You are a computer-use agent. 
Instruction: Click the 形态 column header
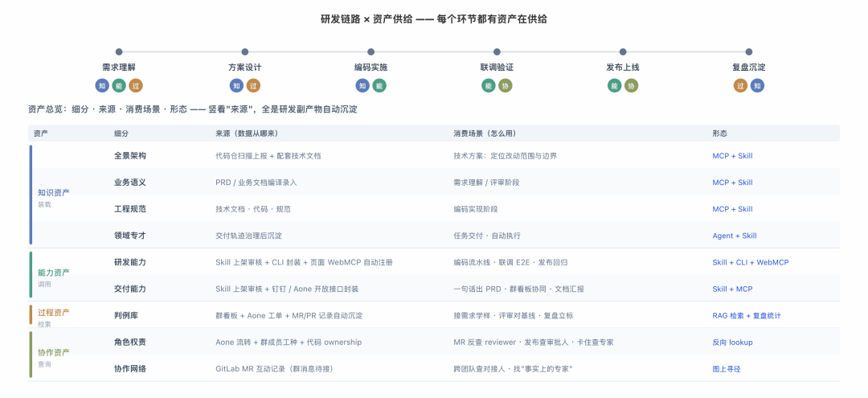(x=719, y=133)
